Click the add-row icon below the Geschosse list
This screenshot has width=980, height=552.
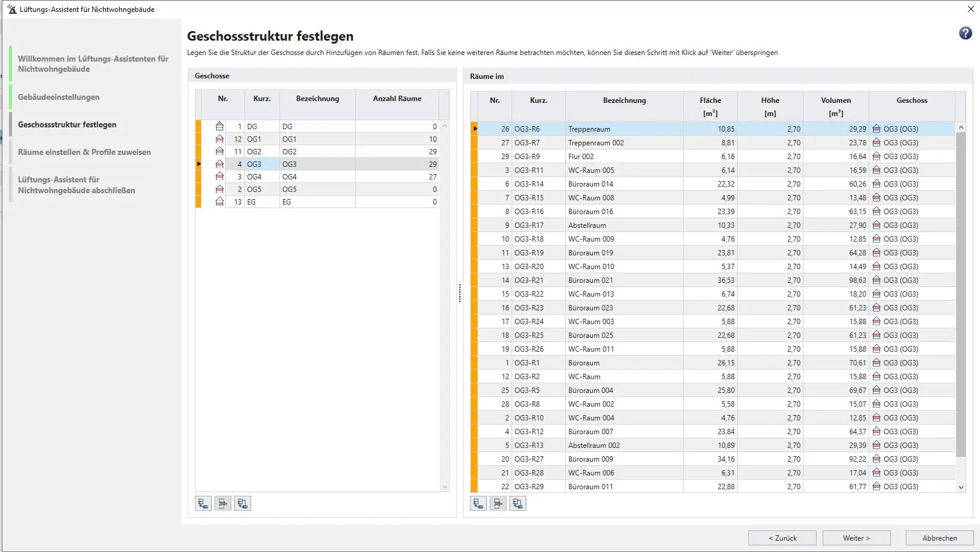[203, 504]
